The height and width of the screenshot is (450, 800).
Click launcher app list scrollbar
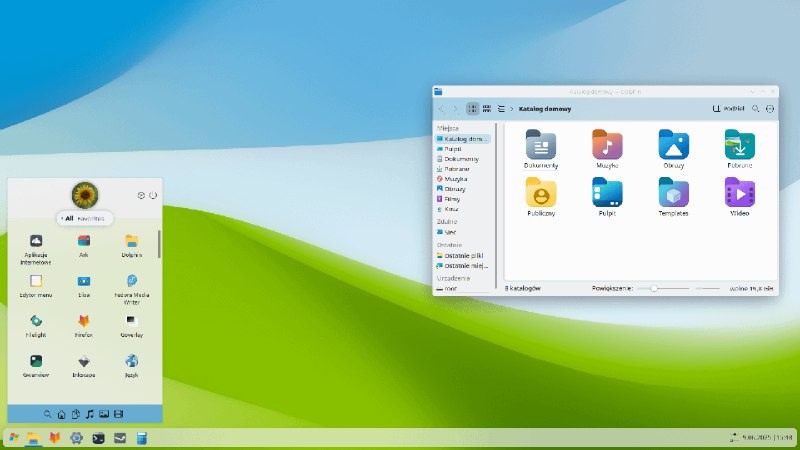tap(159, 244)
